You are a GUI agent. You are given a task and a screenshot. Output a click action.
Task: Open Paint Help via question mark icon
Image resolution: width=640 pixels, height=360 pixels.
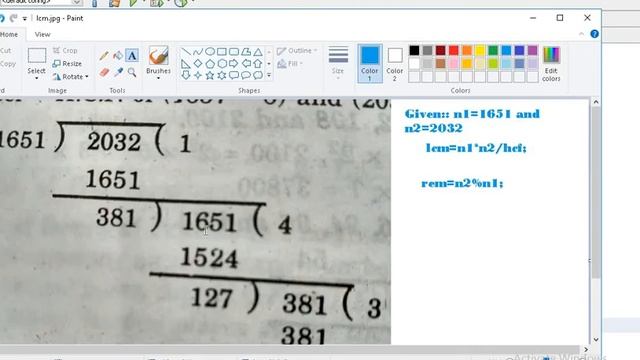(x=594, y=34)
